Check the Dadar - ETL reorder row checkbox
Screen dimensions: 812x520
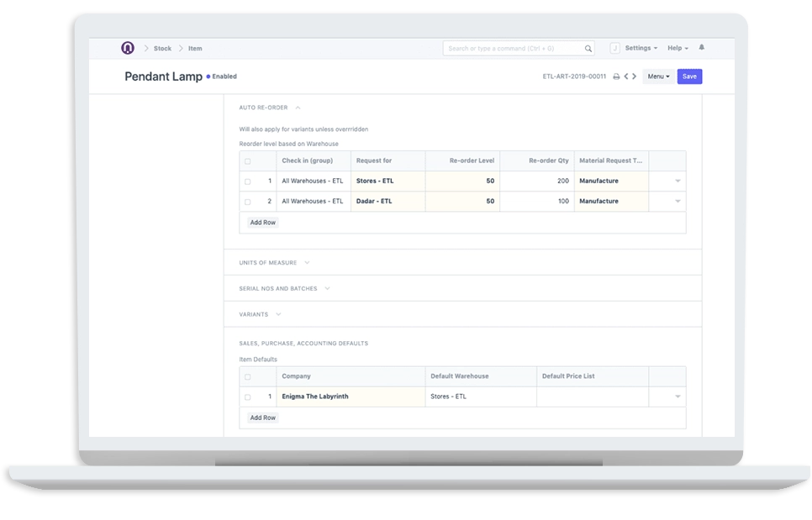coord(247,202)
